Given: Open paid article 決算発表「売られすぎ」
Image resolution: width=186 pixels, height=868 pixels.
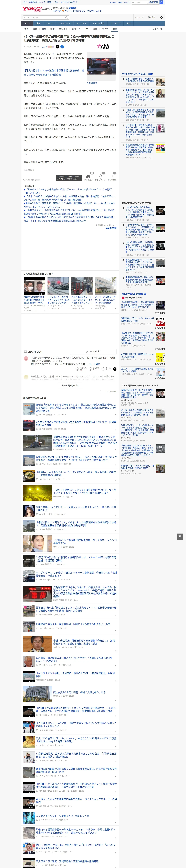Looking at the screenshot, I should tap(138, 319).
